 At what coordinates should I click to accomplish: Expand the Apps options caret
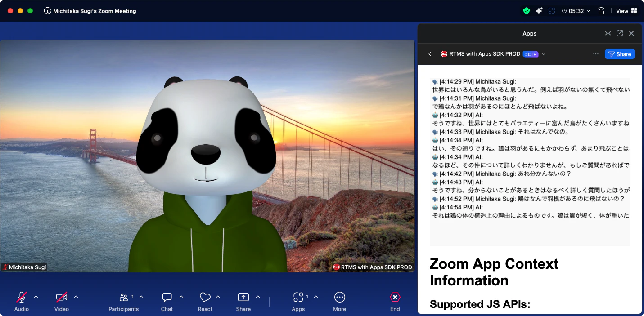(x=316, y=297)
